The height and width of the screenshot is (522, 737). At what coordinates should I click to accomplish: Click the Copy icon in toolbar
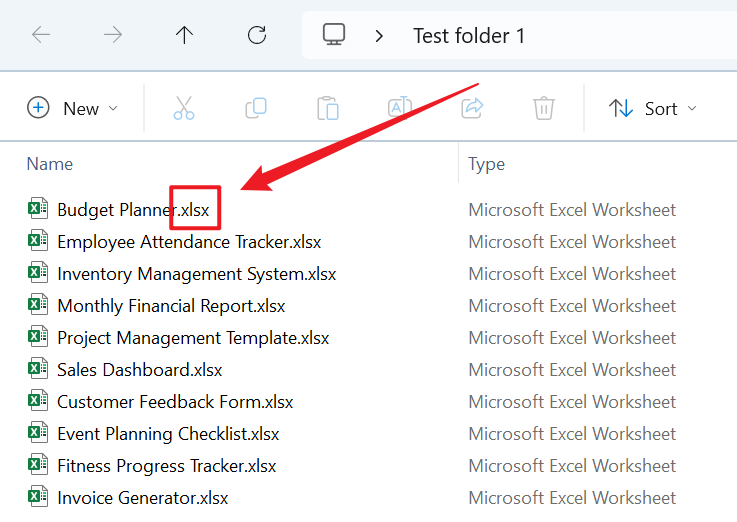[256, 108]
